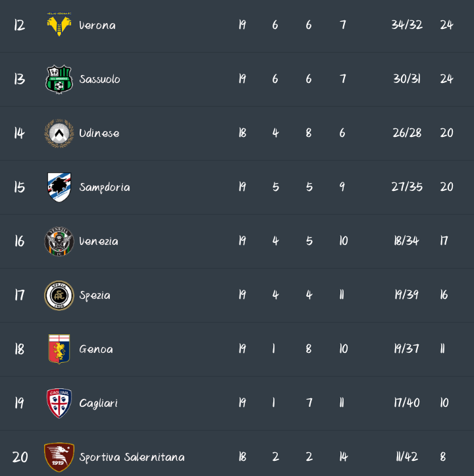Open the Spezia team name link
The height and width of the screenshot is (476, 474).
click(95, 296)
